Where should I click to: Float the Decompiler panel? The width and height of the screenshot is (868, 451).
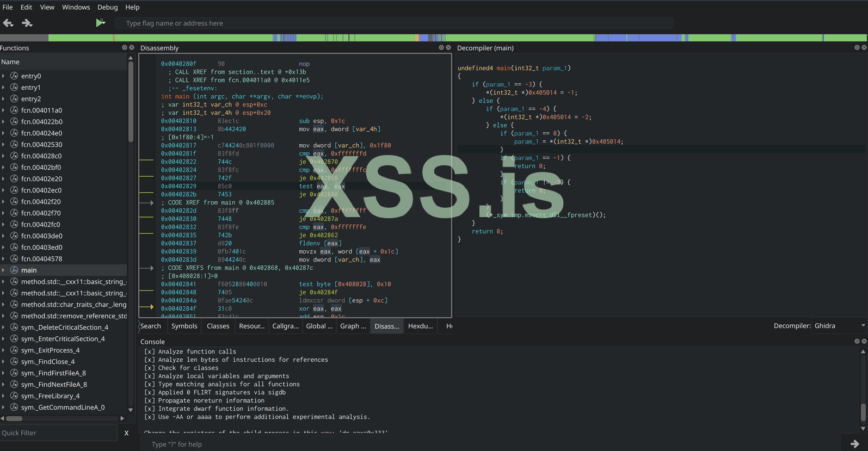[857, 48]
